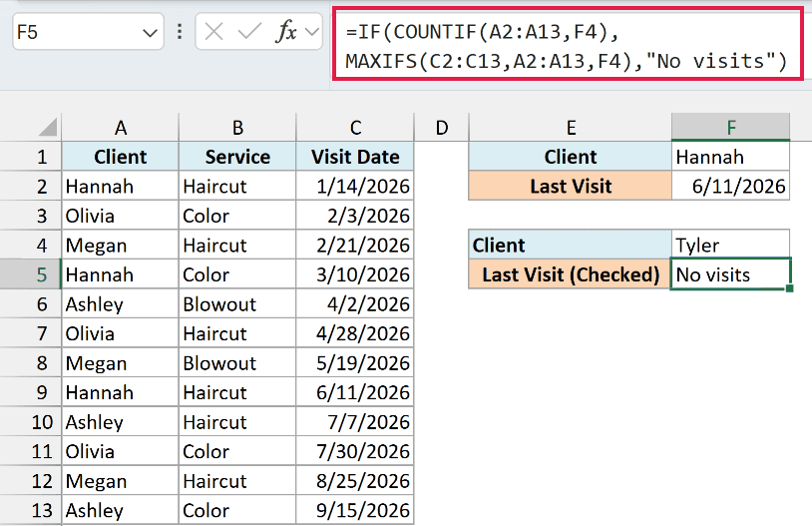Select column F header
This screenshot has height=526, width=812.
(731, 128)
